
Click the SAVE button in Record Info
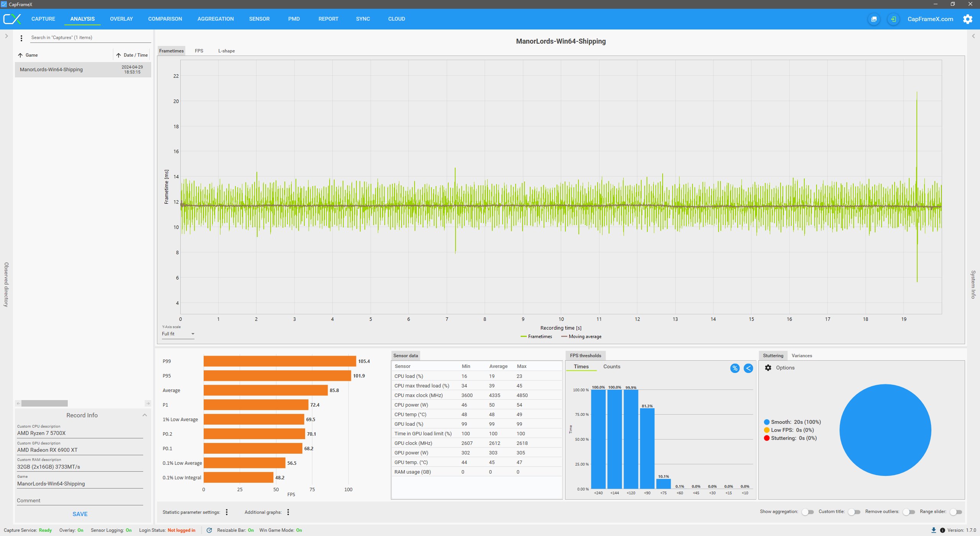coord(80,514)
